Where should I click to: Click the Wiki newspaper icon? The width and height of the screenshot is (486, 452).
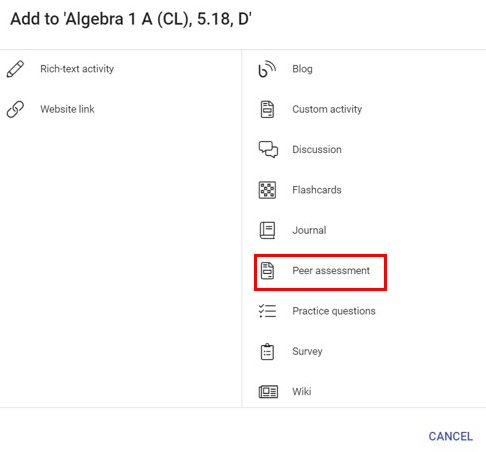click(268, 392)
